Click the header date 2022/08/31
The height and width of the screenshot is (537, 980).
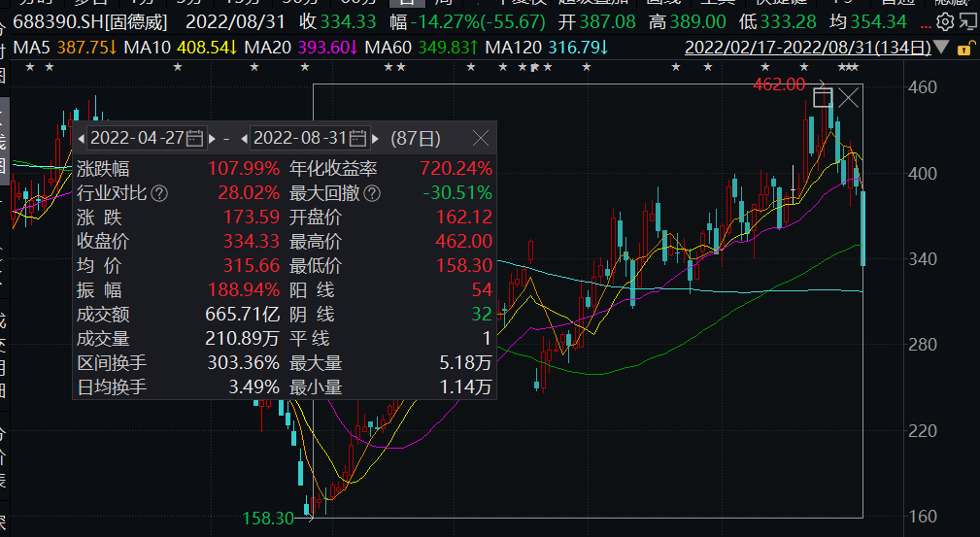tap(236, 22)
